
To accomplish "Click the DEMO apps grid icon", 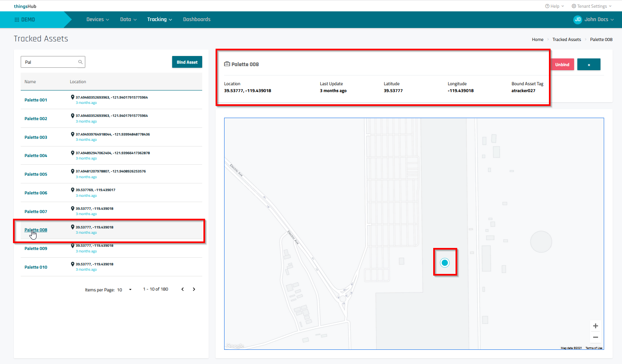I will [17, 19].
